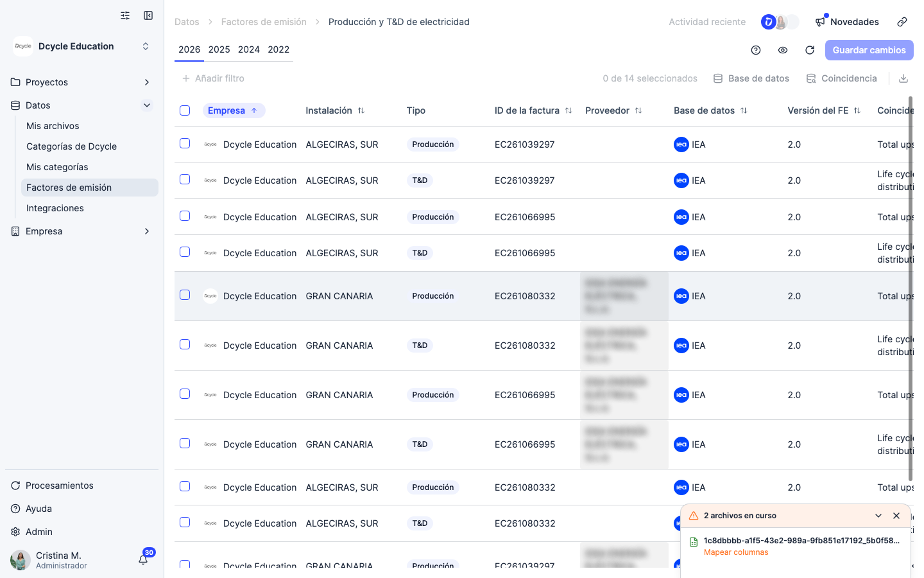The image size is (924, 578).
Task: Open the Coincidencia toolbar selector
Action: (842, 78)
